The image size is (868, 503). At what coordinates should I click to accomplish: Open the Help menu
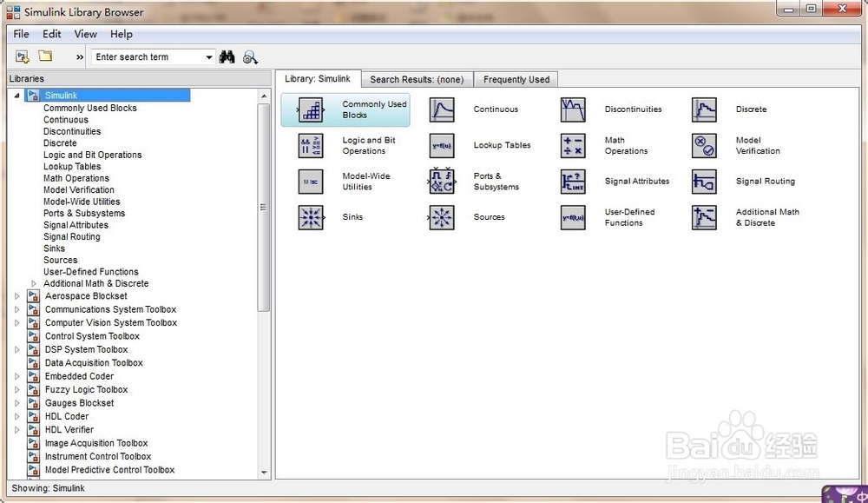pyautogui.click(x=122, y=34)
